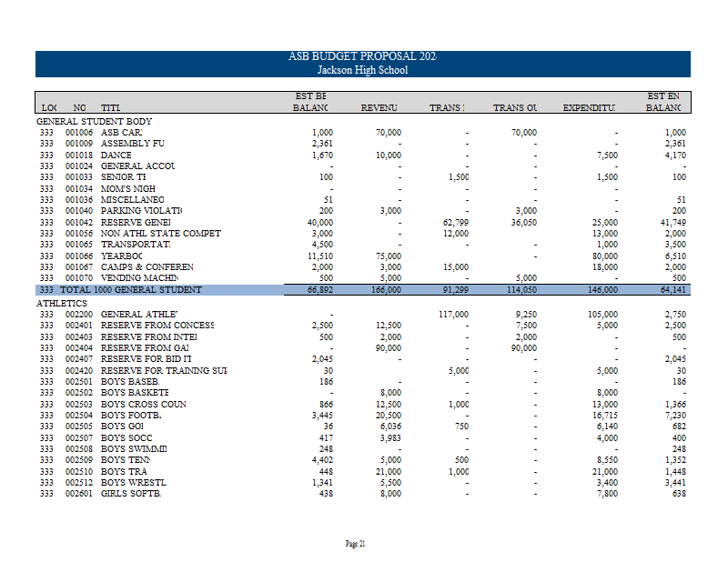Click total beginning balance 66,892
This screenshot has width=728, height=562.
click(320, 290)
